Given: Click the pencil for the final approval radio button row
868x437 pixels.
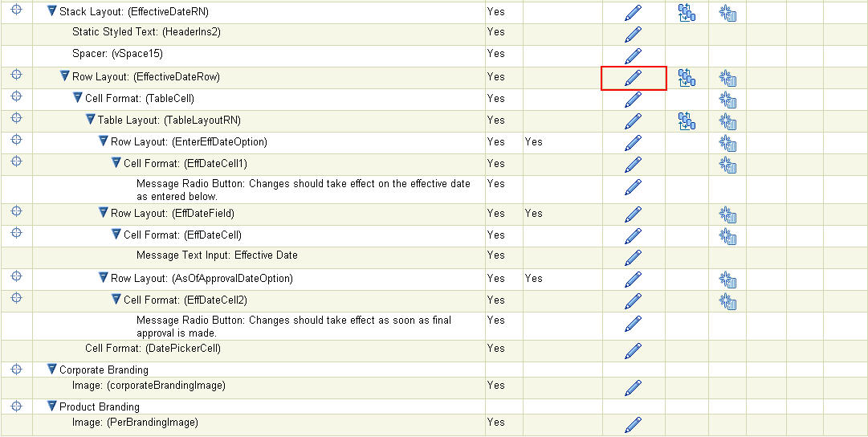Looking at the screenshot, I should (x=634, y=324).
